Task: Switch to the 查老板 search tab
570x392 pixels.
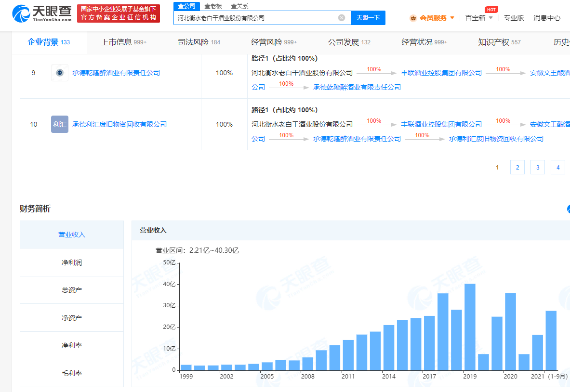Action: pyautogui.click(x=213, y=6)
